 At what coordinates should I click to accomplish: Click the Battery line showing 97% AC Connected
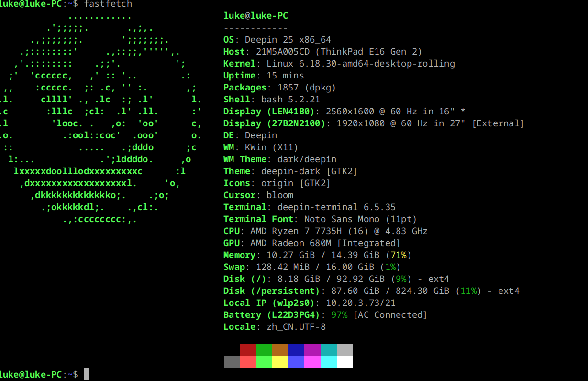pyautogui.click(x=325, y=315)
